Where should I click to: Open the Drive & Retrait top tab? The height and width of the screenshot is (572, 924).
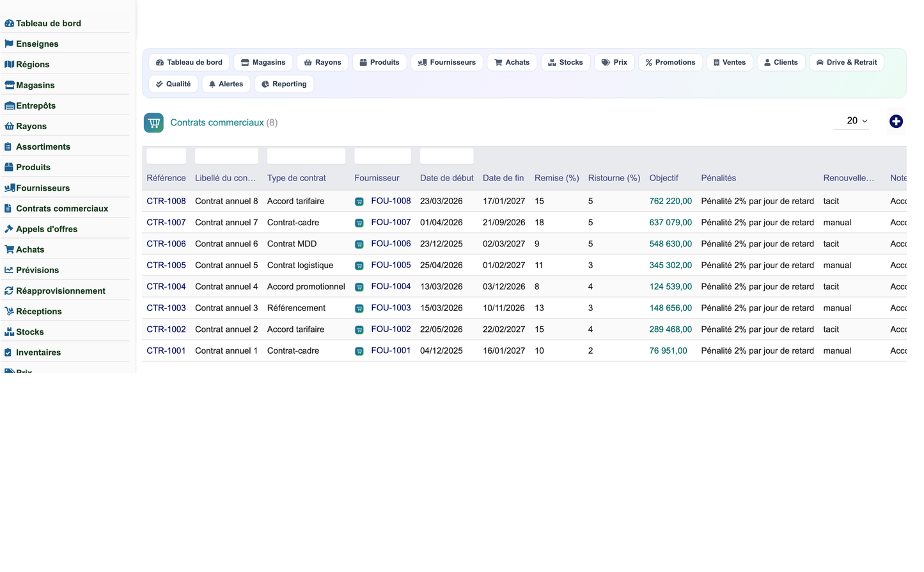tap(847, 62)
